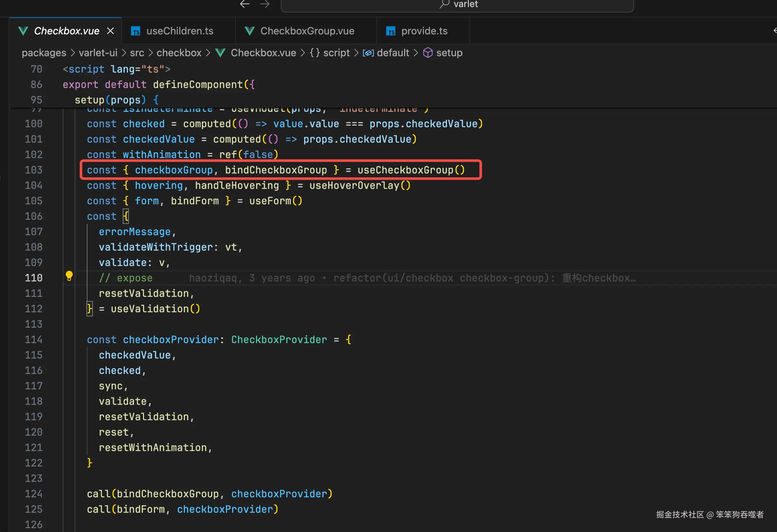Click the TS icon on useChildren.ts tab
This screenshot has height=532, width=777.
click(x=135, y=31)
